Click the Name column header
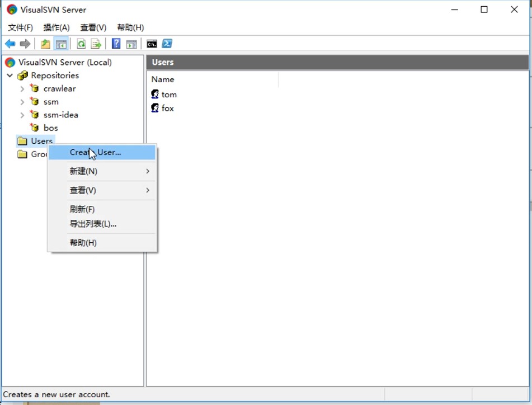The image size is (532, 405). coord(213,79)
